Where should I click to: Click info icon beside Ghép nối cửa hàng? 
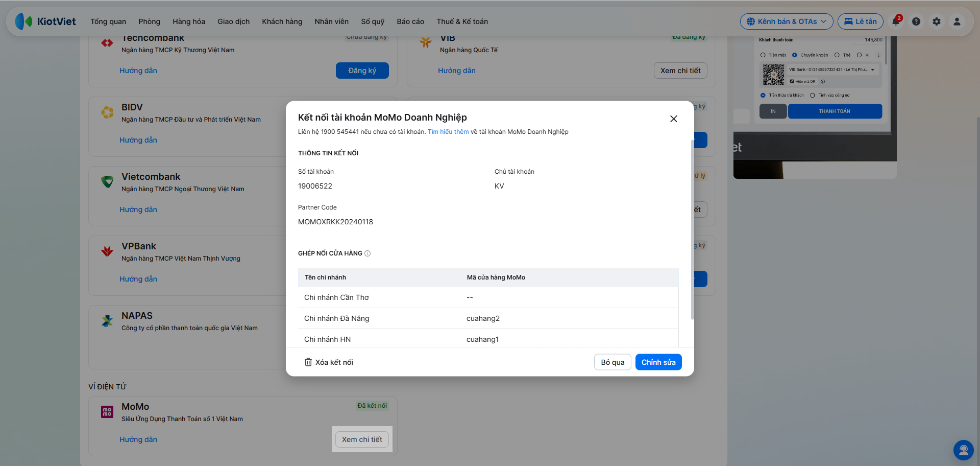(x=367, y=253)
